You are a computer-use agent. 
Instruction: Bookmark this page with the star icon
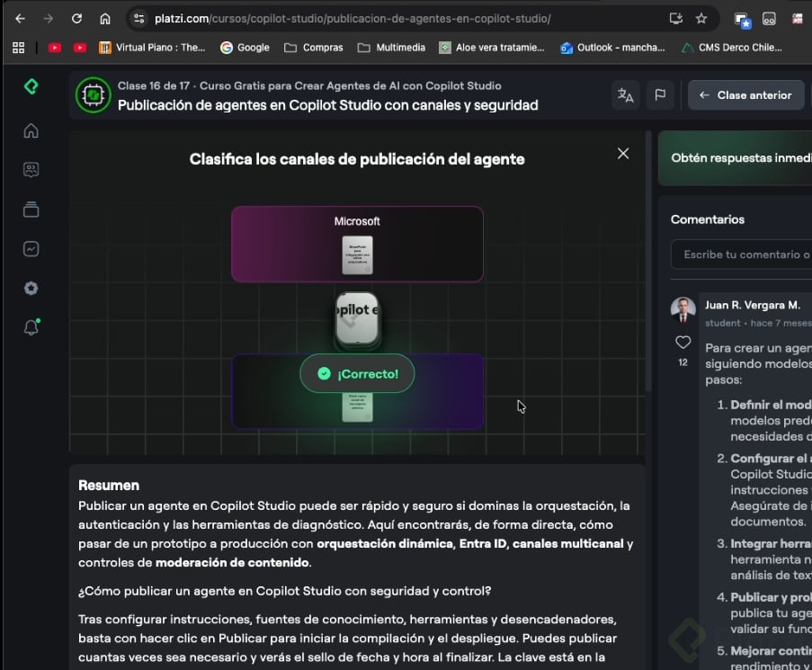coord(701,19)
